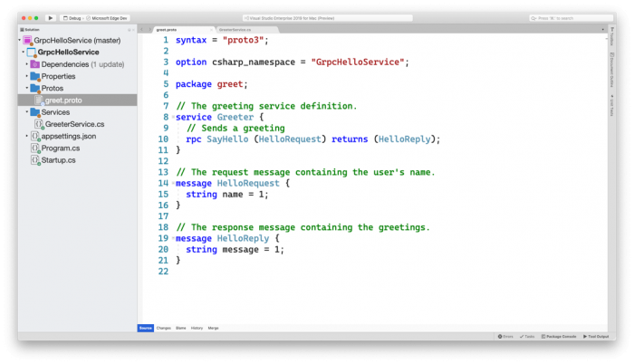Open the Errors pad

pos(505,337)
